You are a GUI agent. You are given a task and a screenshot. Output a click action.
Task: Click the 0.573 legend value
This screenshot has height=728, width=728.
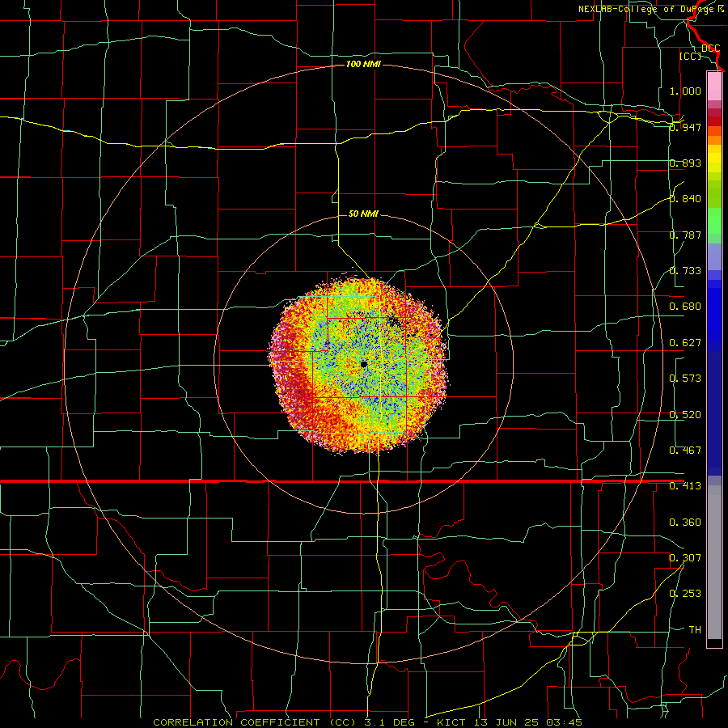685,379
